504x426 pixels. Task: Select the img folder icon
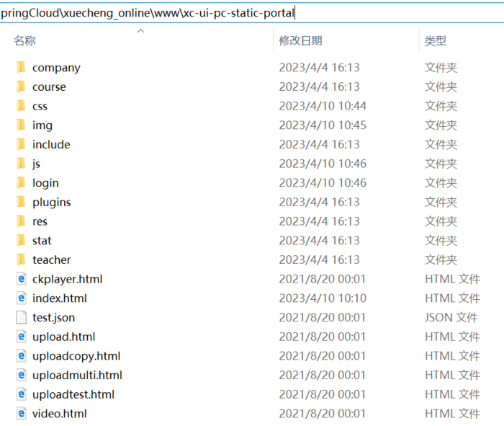click(x=21, y=125)
